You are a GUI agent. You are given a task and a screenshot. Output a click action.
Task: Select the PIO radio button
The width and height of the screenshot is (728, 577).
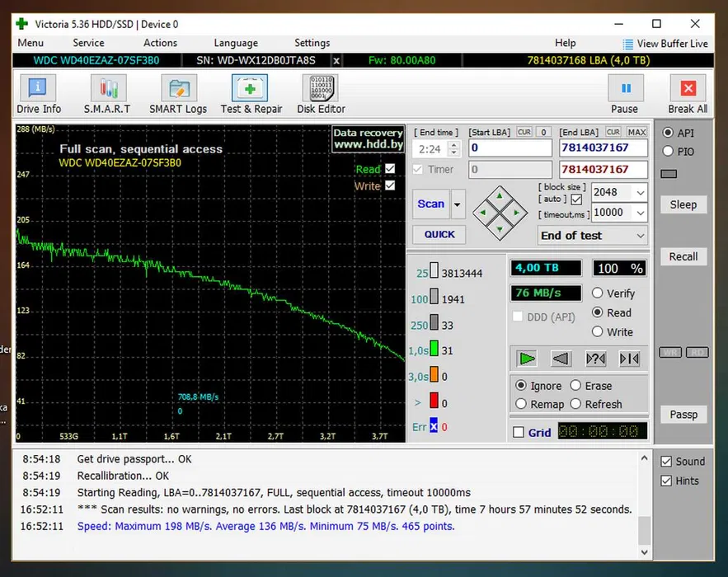click(x=668, y=152)
